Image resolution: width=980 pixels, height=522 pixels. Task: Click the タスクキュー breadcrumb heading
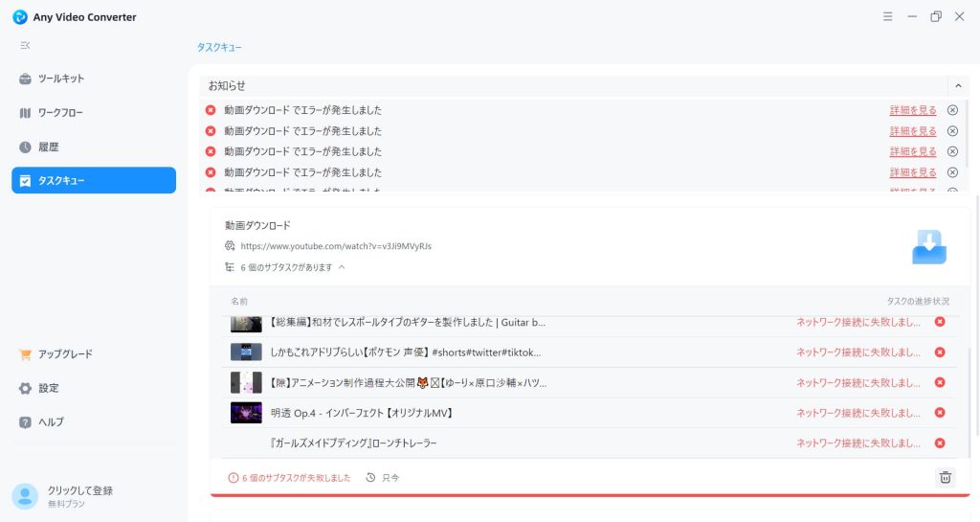tap(219, 48)
